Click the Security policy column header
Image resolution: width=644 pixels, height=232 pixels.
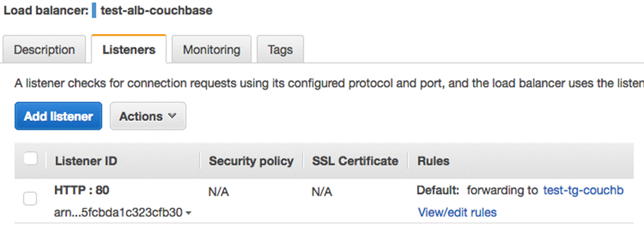(x=251, y=161)
